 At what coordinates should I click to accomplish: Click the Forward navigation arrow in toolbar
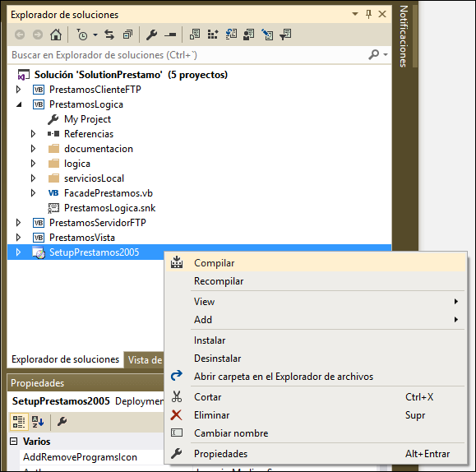[x=38, y=35]
